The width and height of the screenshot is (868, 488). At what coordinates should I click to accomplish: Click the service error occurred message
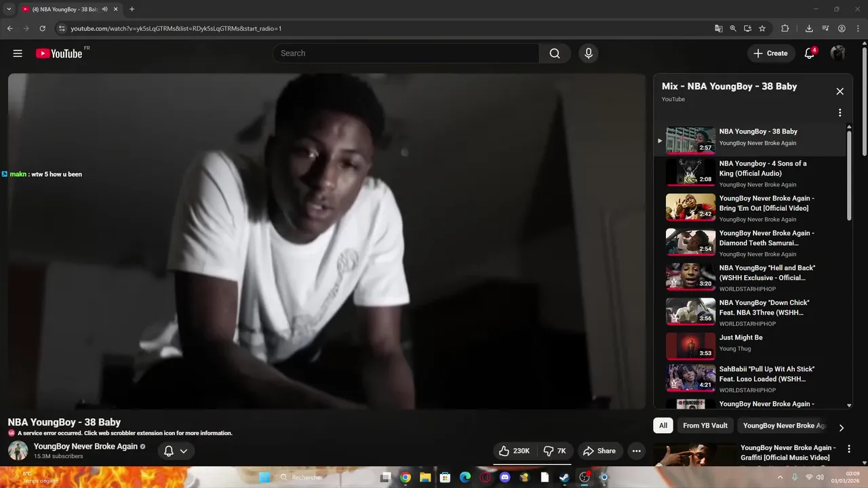[125, 433]
